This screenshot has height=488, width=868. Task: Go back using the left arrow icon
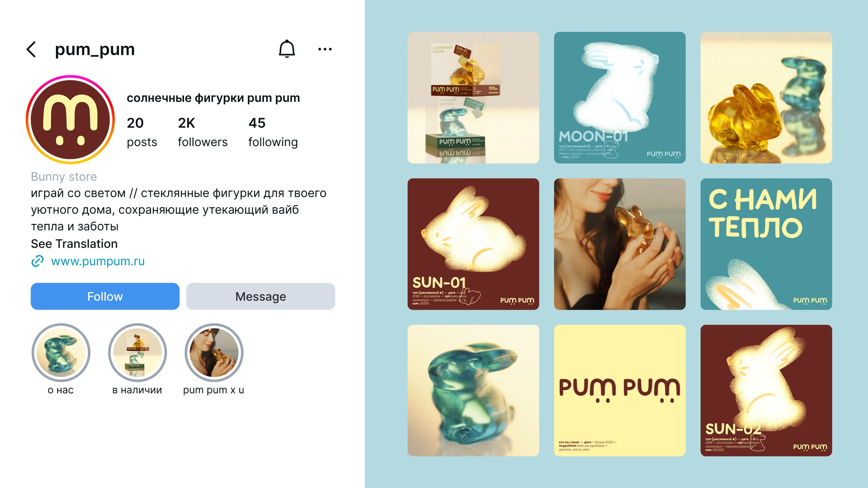pos(31,49)
